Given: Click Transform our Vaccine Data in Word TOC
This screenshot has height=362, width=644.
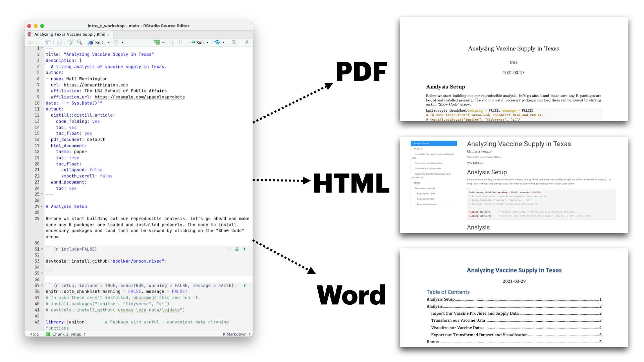Looking at the screenshot, I should 516,320.
